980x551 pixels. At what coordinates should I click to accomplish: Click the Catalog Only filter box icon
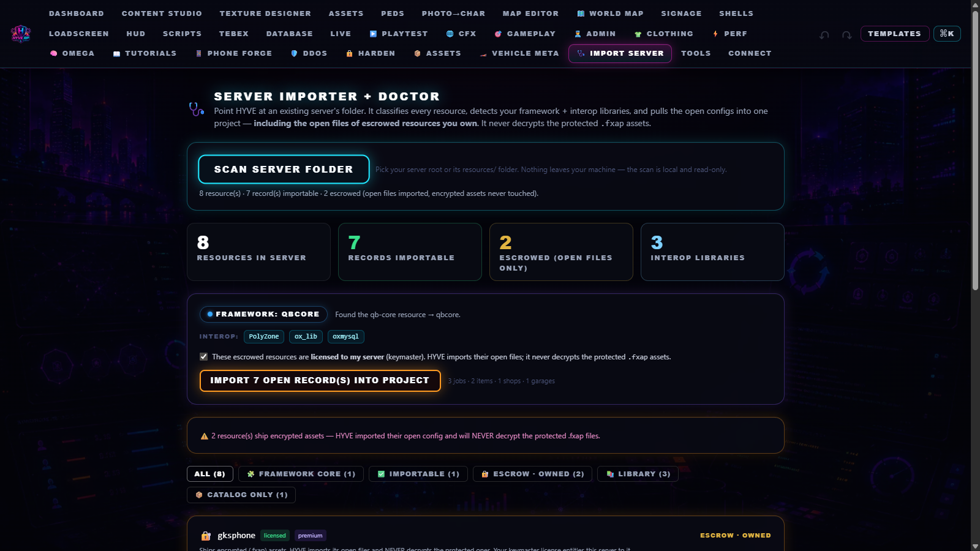click(x=199, y=495)
